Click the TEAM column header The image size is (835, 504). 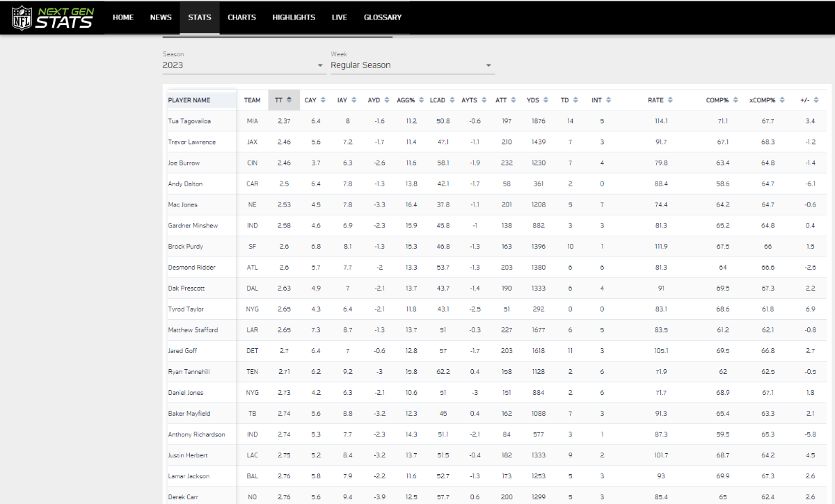pyautogui.click(x=252, y=100)
